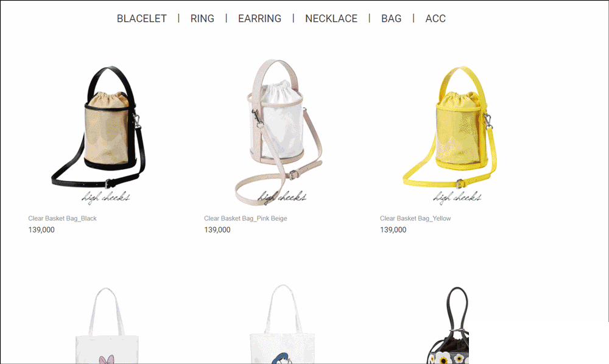
Task: Click the high cheeks logo on yellow bag
Action: [457, 198]
